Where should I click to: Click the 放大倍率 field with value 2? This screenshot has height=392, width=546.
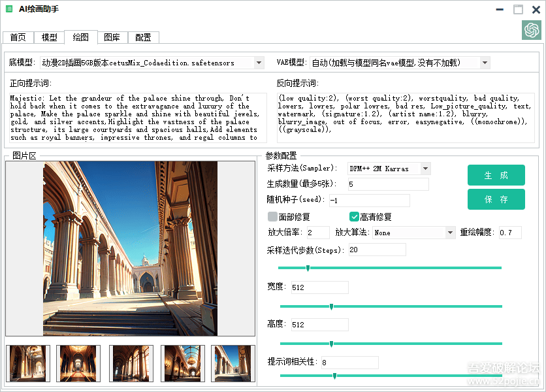318,233
